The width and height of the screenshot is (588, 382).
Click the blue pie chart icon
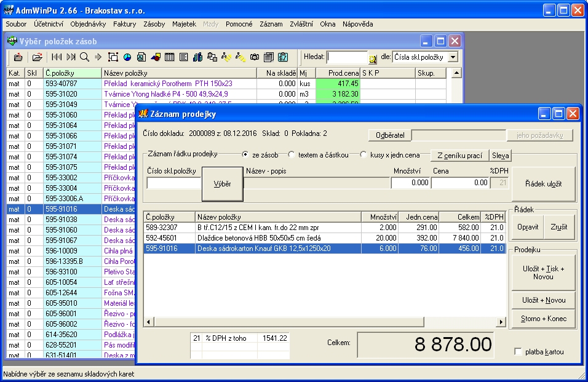[x=127, y=57]
